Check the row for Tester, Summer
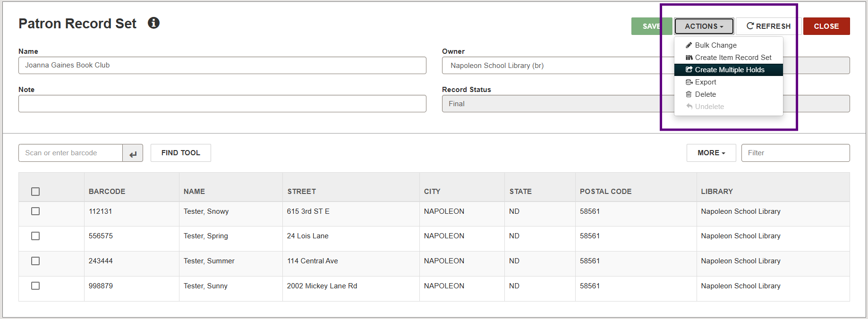Screen dimensions: 868x319 click(x=35, y=261)
